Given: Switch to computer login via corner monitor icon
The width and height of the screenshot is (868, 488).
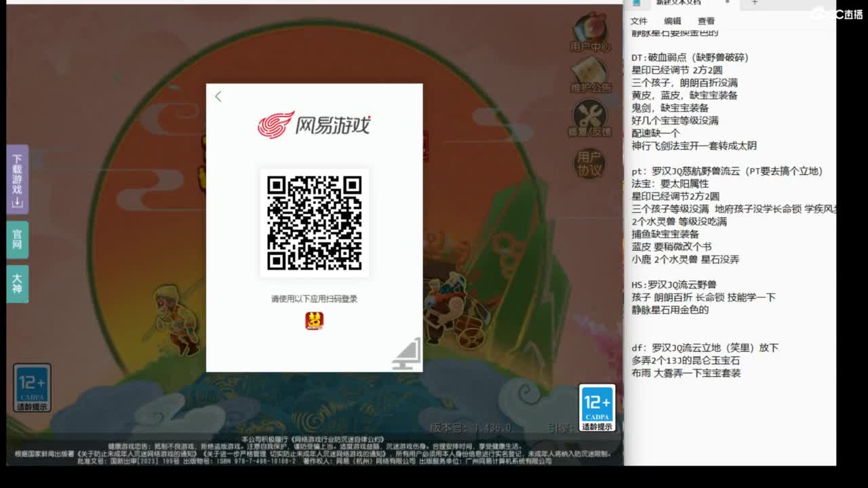Looking at the screenshot, I should pyautogui.click(x=406, y=354).
